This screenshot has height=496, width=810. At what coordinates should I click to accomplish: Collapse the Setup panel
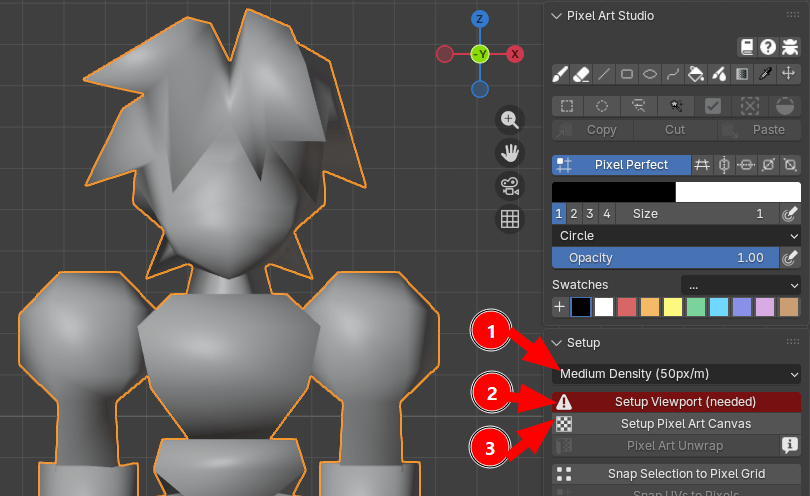click(556, 343)
